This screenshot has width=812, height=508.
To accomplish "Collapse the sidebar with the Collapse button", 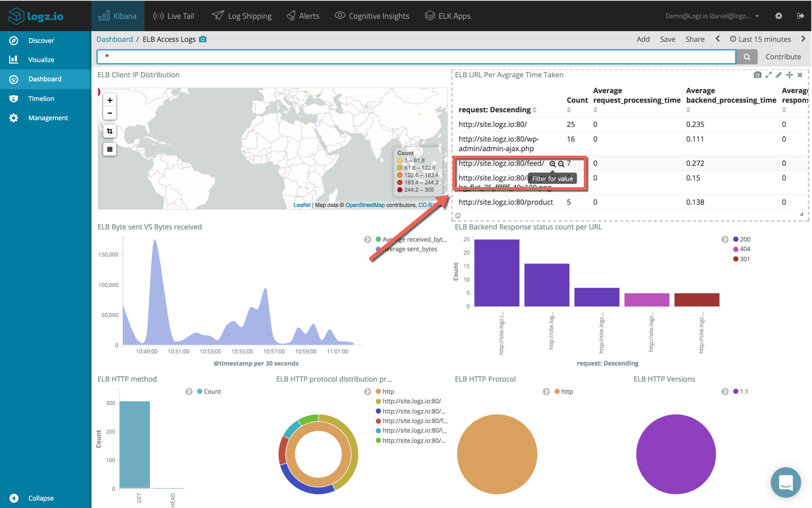I will point(32,498).
